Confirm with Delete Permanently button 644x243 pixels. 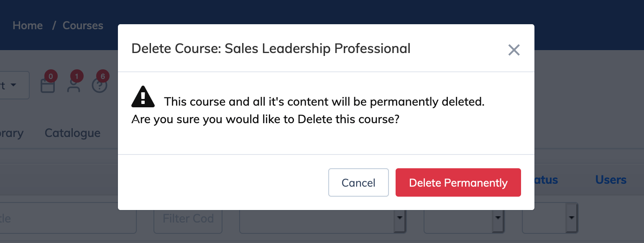pyautogui.click(x=458, y=182)
